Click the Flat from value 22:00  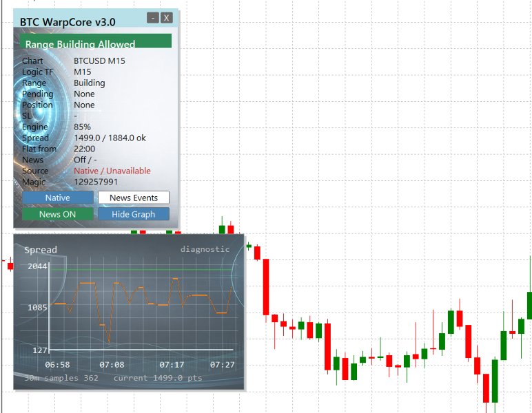(85, 149)
